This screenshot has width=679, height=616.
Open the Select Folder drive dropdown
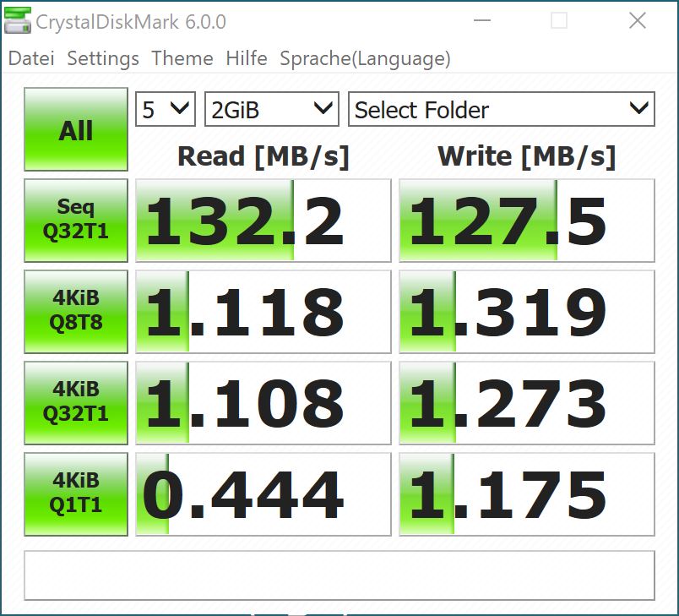click(502, 109)
